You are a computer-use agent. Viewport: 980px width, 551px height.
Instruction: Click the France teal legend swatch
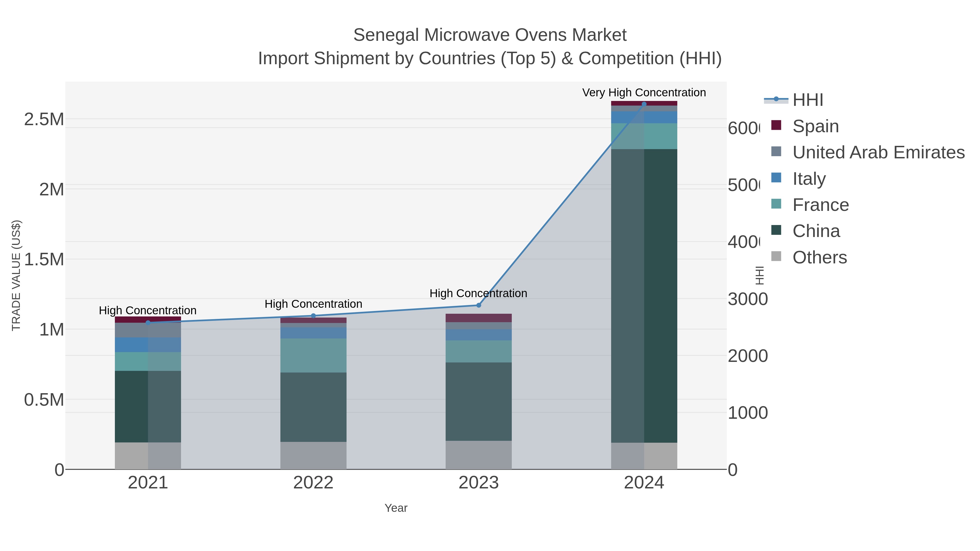[x=776, y=204]
